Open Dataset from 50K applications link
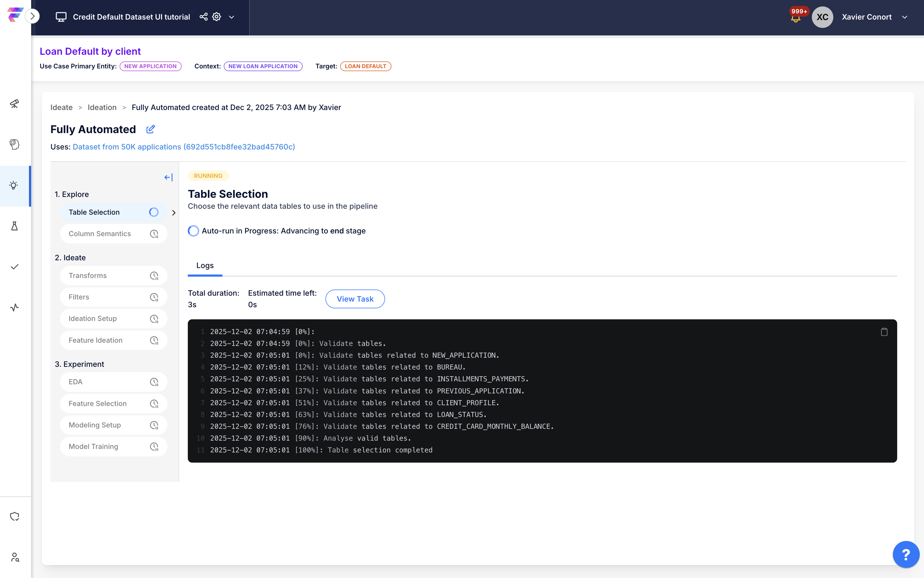 [x=184, y=147]
